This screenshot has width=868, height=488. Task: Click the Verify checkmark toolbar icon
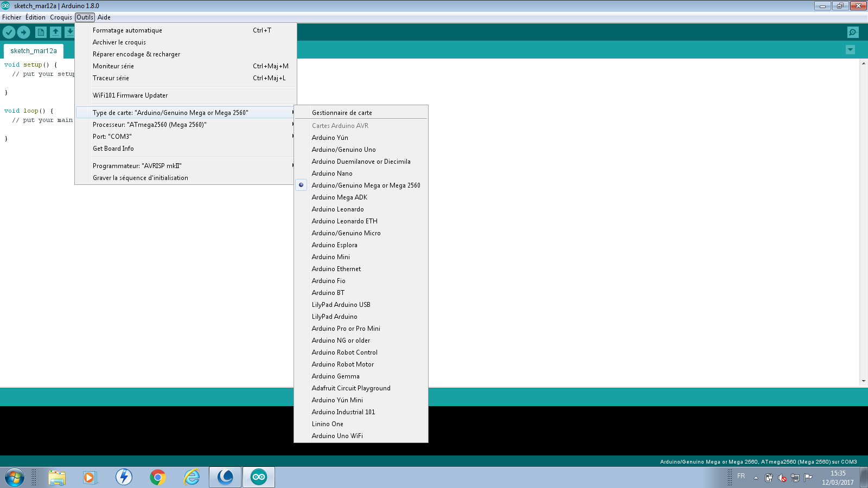(9, 33)
